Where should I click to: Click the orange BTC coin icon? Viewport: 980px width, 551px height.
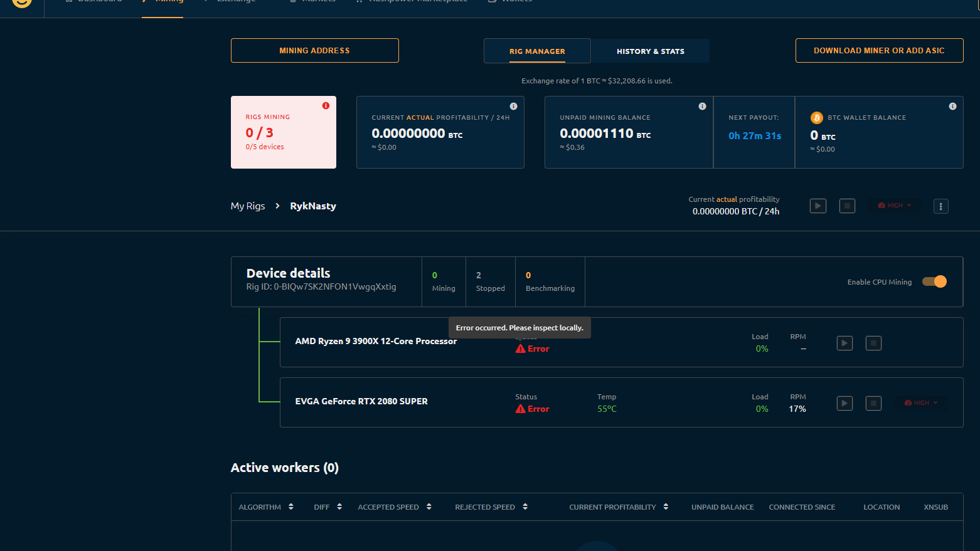(x=816, y=117)
